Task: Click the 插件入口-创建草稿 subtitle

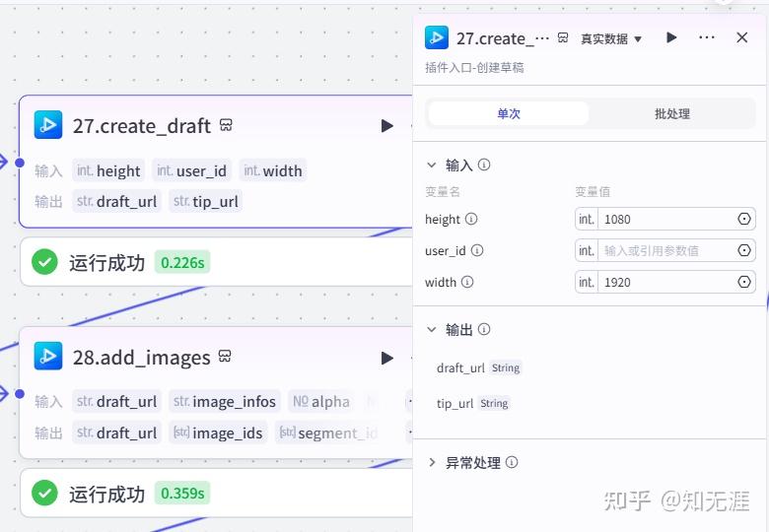Action: [474, 67]
